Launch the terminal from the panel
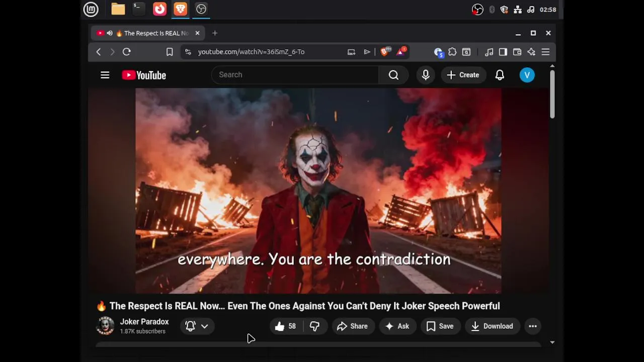 point(139,9)
